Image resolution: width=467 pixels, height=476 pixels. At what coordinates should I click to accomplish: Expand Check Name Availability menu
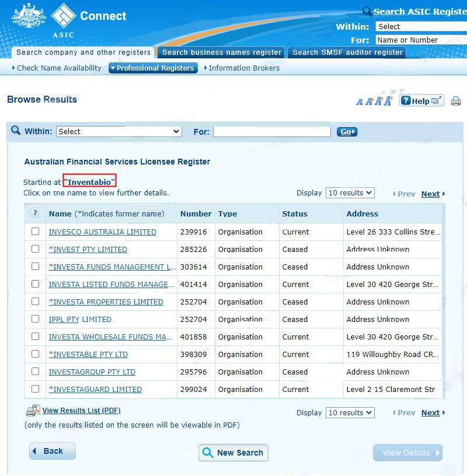pyautogui.click(x=57, y=68)
